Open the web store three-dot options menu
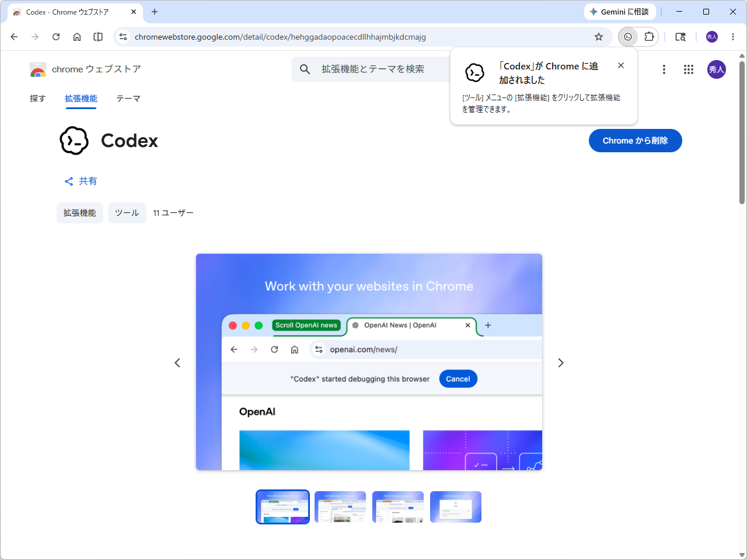This screenshot has height=560, width=747. [664, 69]
